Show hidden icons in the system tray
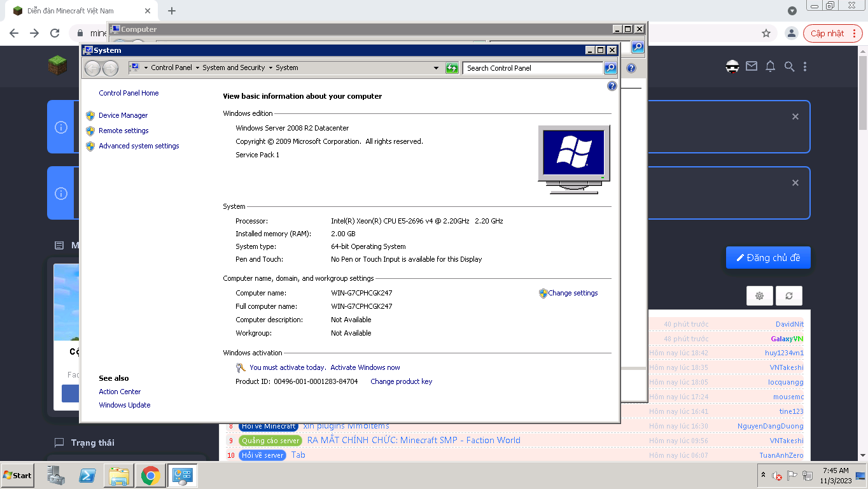Viewport: 868px width, 489px height. click(763, 475)
